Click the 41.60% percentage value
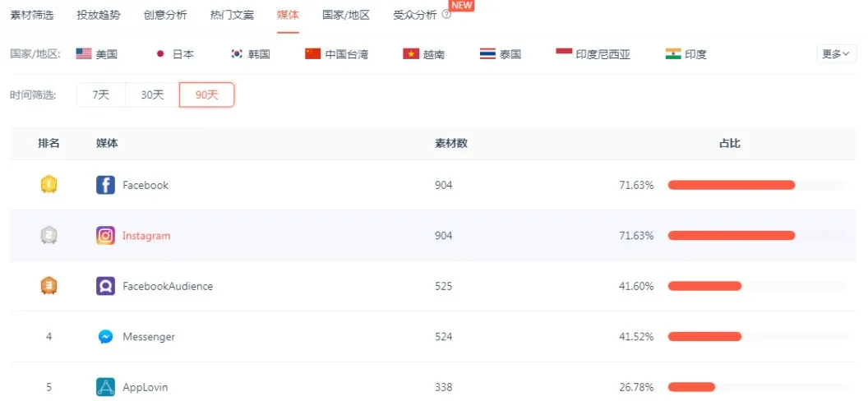This screenshot has width=868, height=401. (636, 286)
